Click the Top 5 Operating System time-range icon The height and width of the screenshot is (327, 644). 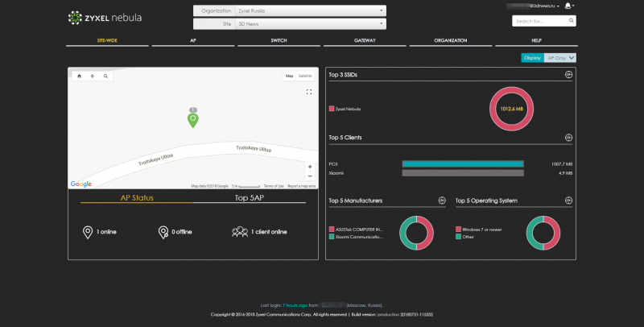[x=568, y=201]
